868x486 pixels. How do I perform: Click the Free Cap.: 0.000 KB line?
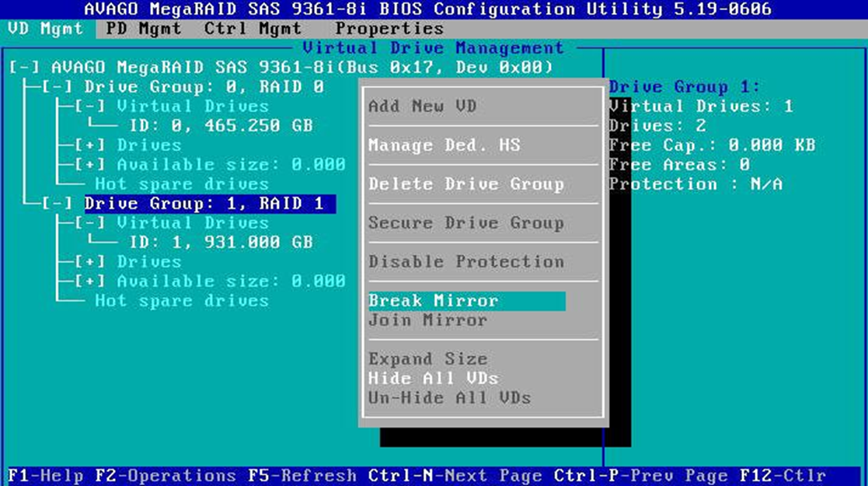click(713, 145)
